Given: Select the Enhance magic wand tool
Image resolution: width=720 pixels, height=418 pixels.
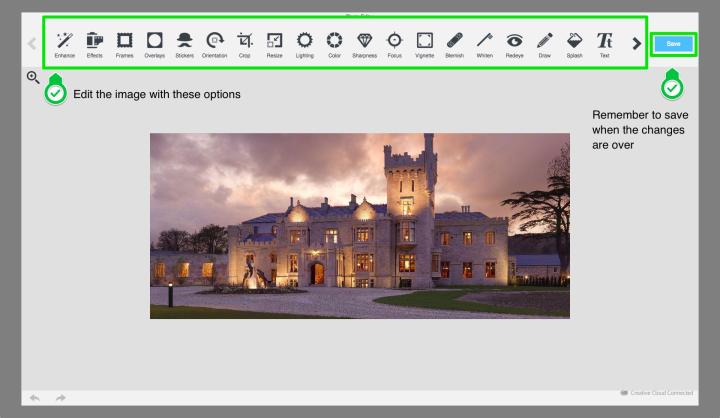Looking at the screenshot, I should [65, 45].
